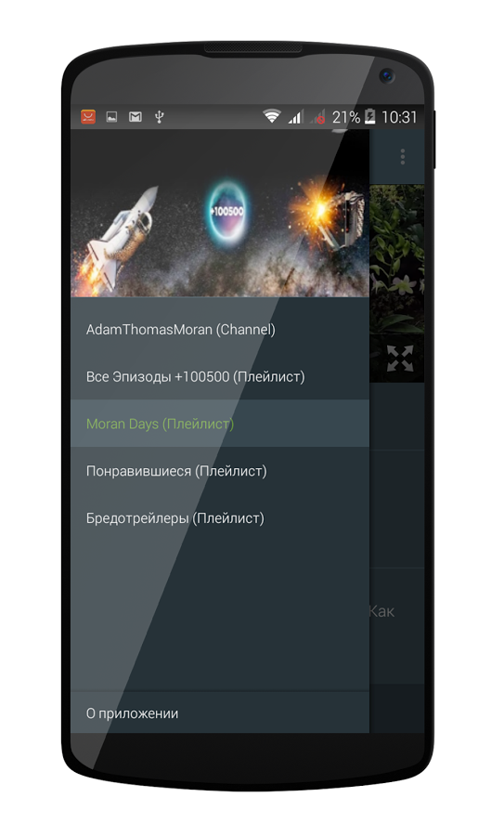
Task: Tap the battery charging icon
Action: 369,116
